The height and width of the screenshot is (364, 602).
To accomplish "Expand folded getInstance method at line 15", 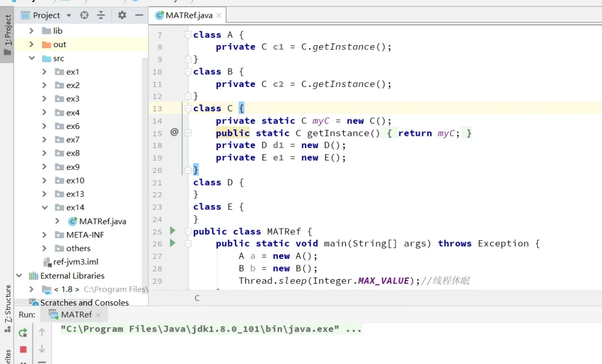I will (x=188, y=133).
